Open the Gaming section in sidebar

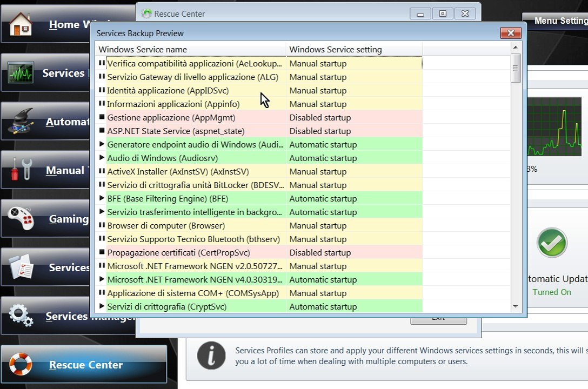46,218
